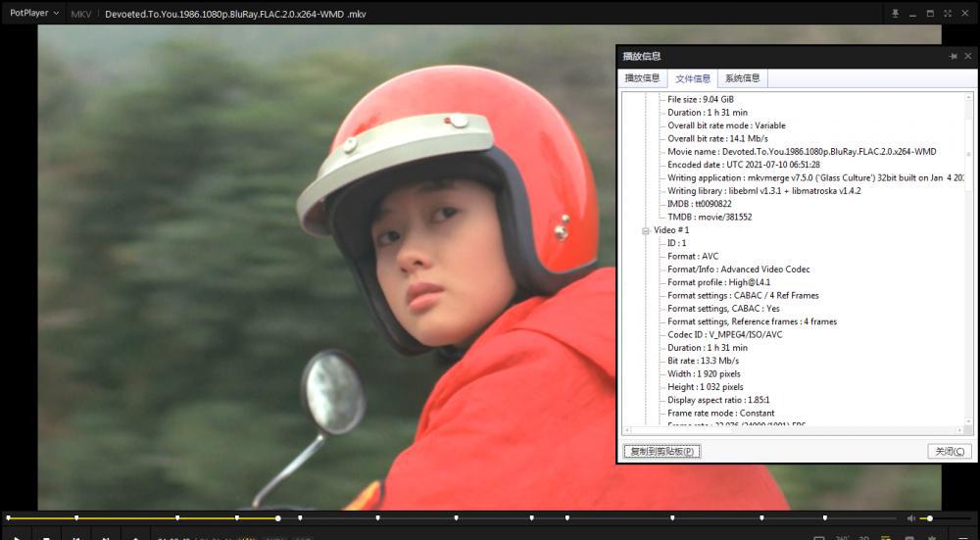This screenshot has height=540, width=980.
Task: Click the 关闭(C) button
Action: pos(950,451)
